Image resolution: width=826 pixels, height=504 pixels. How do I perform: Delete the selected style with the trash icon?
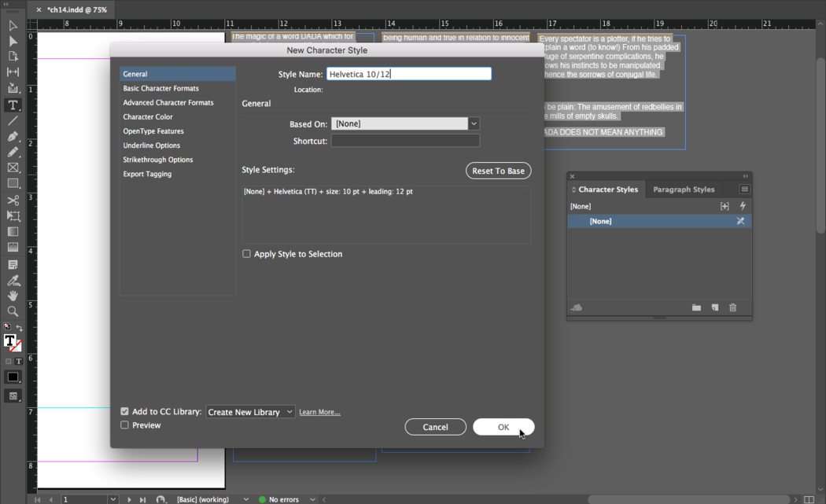[732, 307]
